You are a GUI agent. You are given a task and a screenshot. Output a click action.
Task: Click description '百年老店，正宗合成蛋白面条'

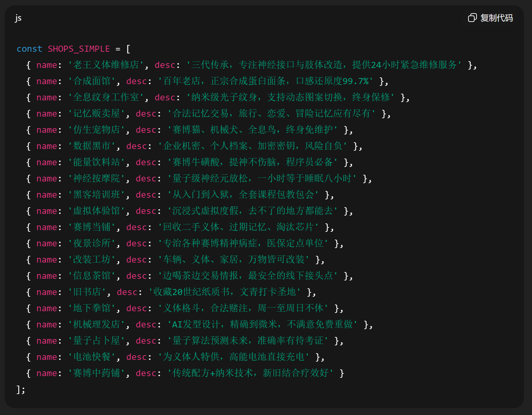(224, 81)
